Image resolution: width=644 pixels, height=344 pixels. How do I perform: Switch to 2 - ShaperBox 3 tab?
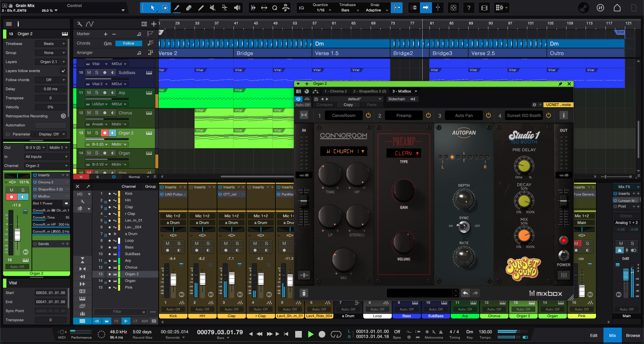pos(369,91)
